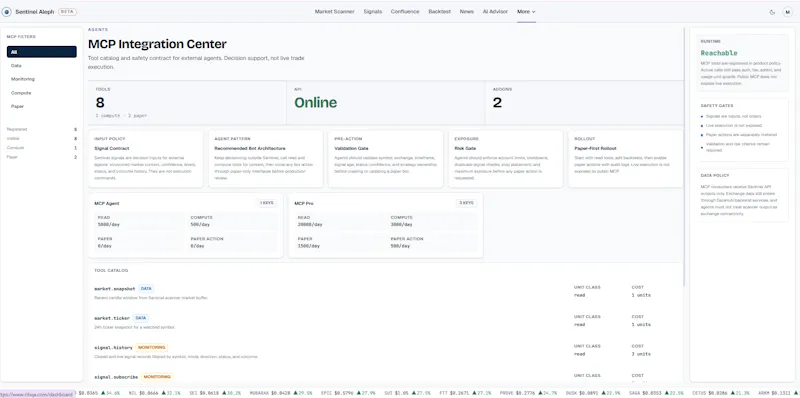The width and height of the screenshot is (800, 398).
Task: Click the market.ticker tool name
Action: (112, 318)
